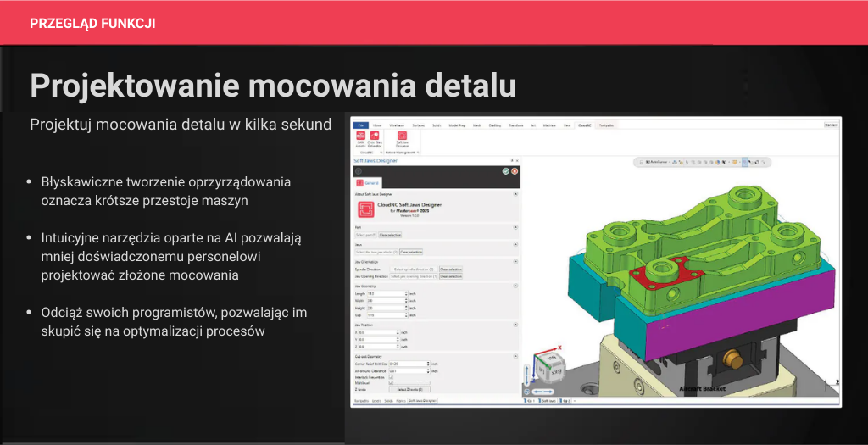Click Clear selection button for Part
Screen dimensions: 868x445
coord(390,234)
